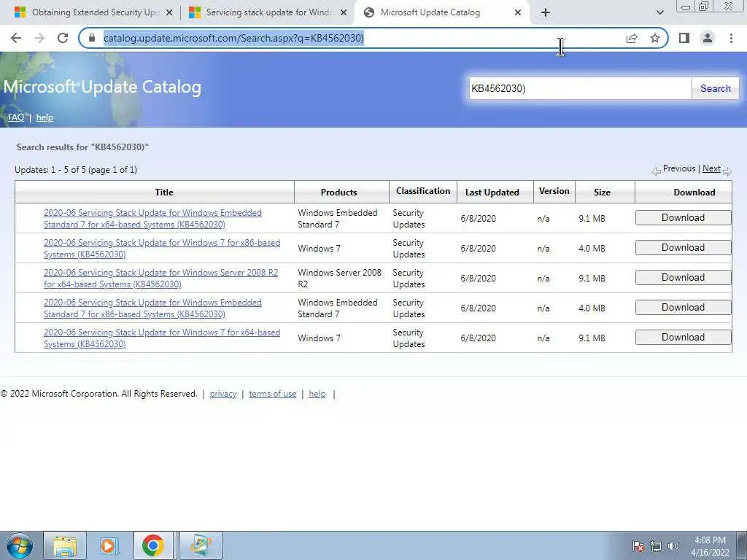This screenshot has height=560, width=747.
Task: Sort by Classification column header
Action: tap(423, 191)
